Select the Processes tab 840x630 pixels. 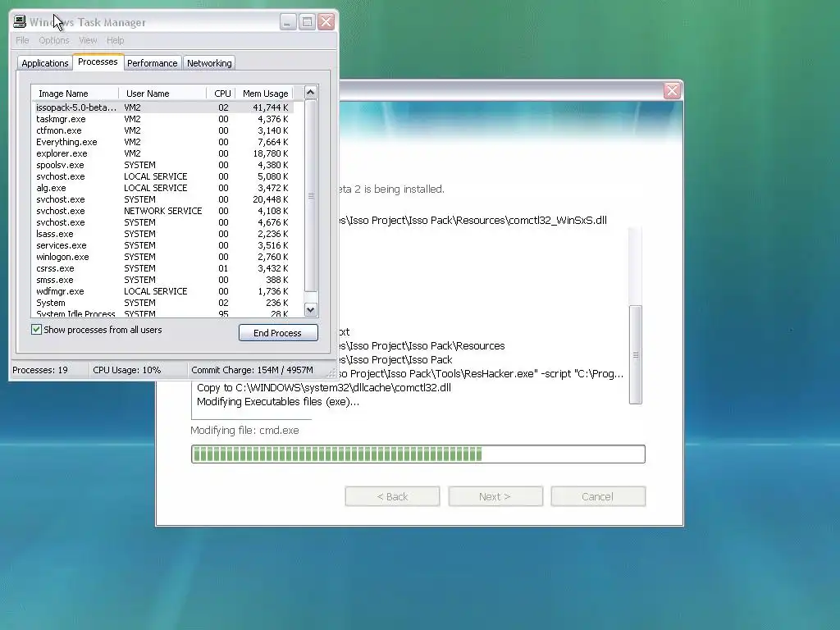pos(98,62)
